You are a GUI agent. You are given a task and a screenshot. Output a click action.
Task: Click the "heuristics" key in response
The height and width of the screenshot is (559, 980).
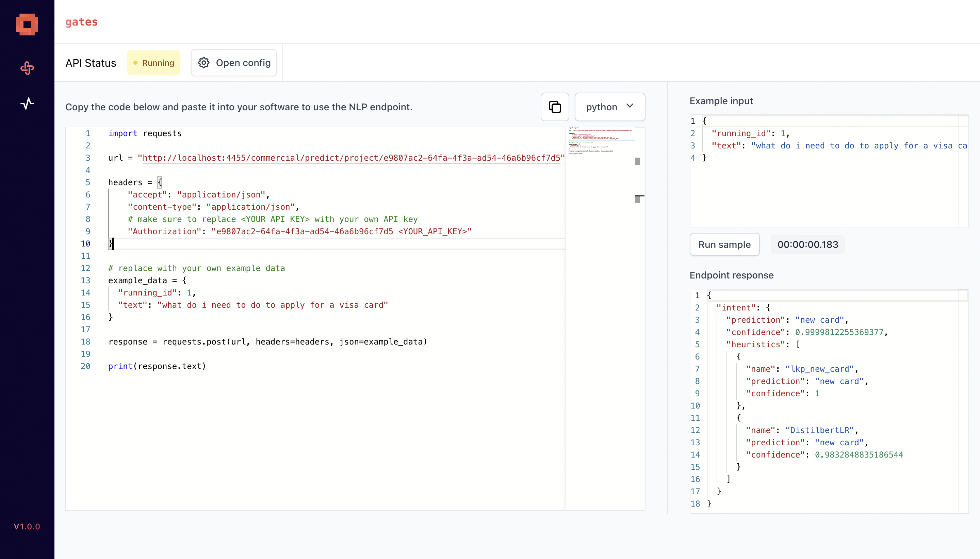tap(755, 345)
